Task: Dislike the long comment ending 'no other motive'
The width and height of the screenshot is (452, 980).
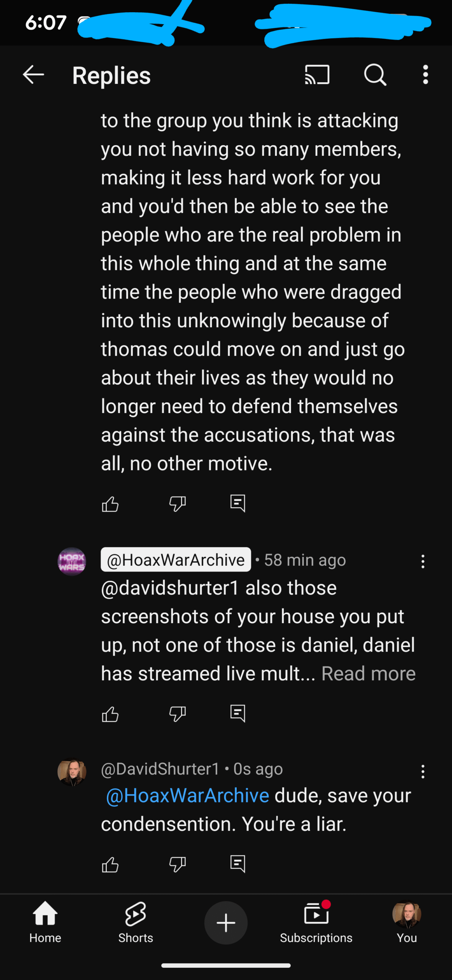Action: click(177, 504)
